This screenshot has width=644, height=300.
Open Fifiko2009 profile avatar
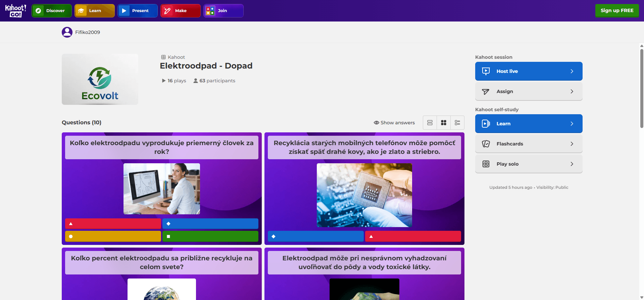pyautogui.click(x=67, y=32)
